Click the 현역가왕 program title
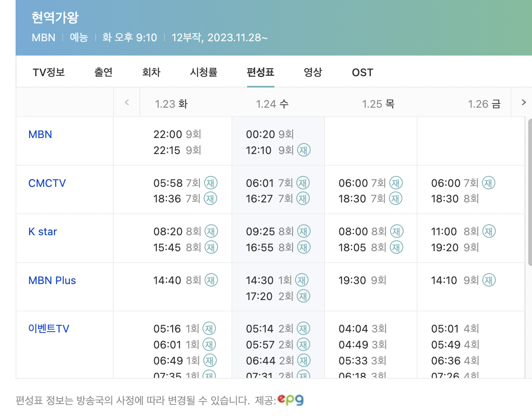The width and height of the screenshot is (532, 420). tap(55, 17)
